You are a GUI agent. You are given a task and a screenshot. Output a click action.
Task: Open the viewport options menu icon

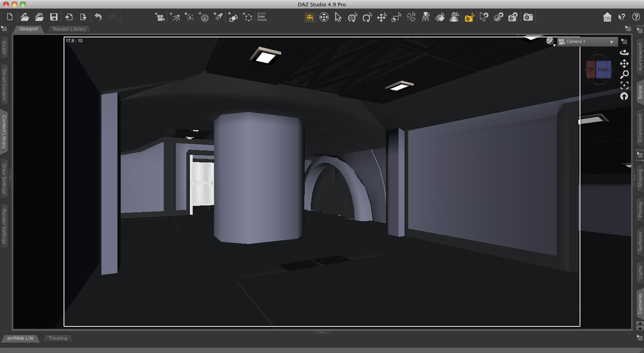[624, 41]
